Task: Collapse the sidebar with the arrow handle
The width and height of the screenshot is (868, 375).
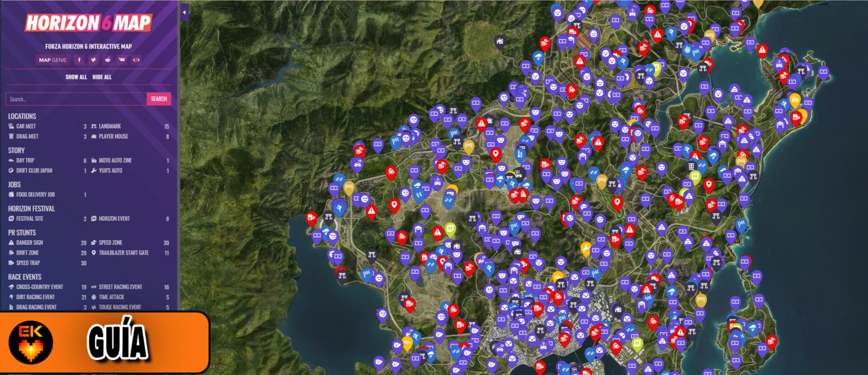Action: (x=184, y=13)
